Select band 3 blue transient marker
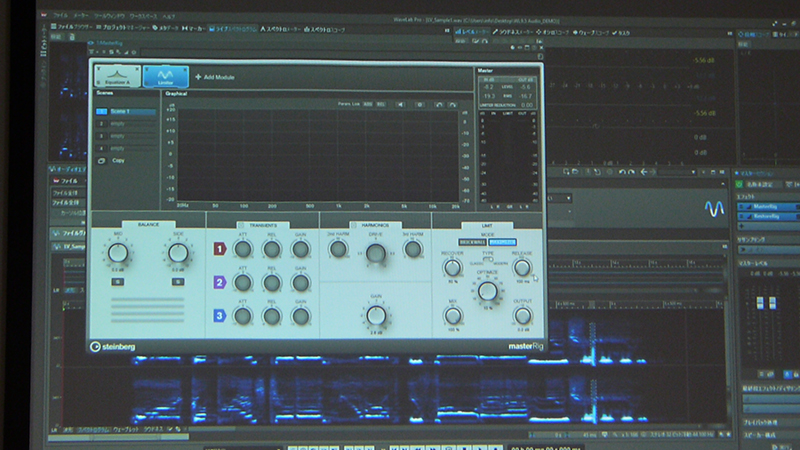This screenshot has width=800, height=450. coord(219,316)
